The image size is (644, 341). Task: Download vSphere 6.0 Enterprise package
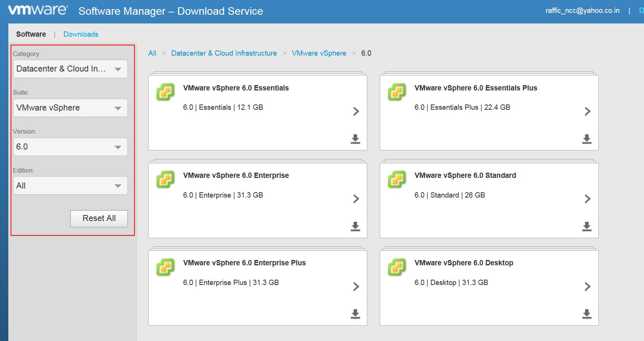pyautogui.click(x=355, y=226)
